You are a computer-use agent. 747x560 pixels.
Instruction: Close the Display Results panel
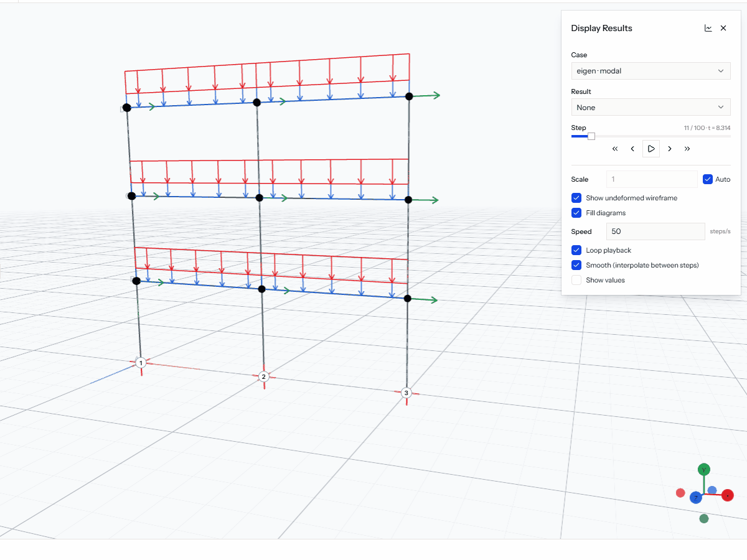[x=723, y=28]
